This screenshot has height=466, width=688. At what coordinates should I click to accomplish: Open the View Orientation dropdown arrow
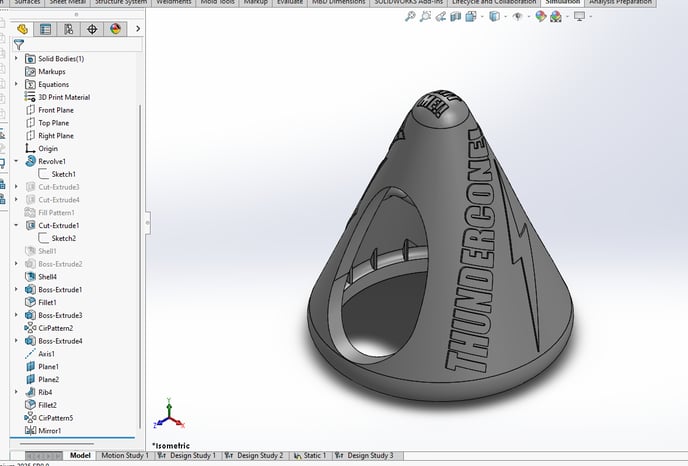tap(482, 17)
